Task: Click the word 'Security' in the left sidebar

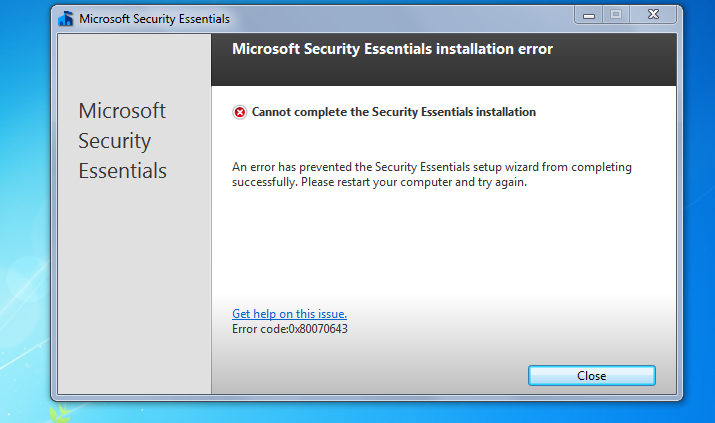Action: click(114, 141)
